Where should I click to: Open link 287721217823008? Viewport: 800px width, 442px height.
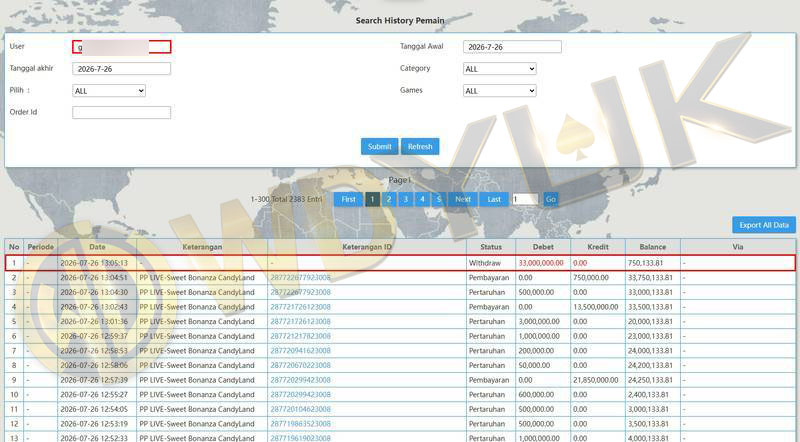click(301, 336)
